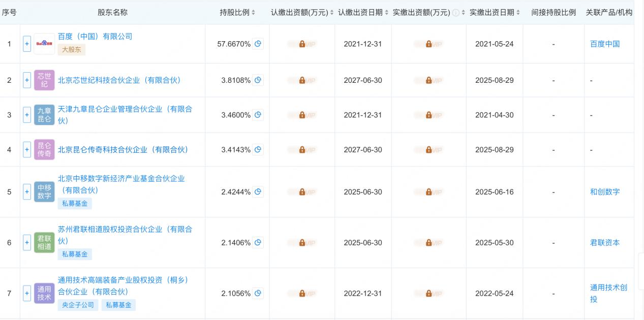Click the Baidu logo thumbnail
Image resolution: width=644 pixels, height=320 pixels.
coord(44,44)
